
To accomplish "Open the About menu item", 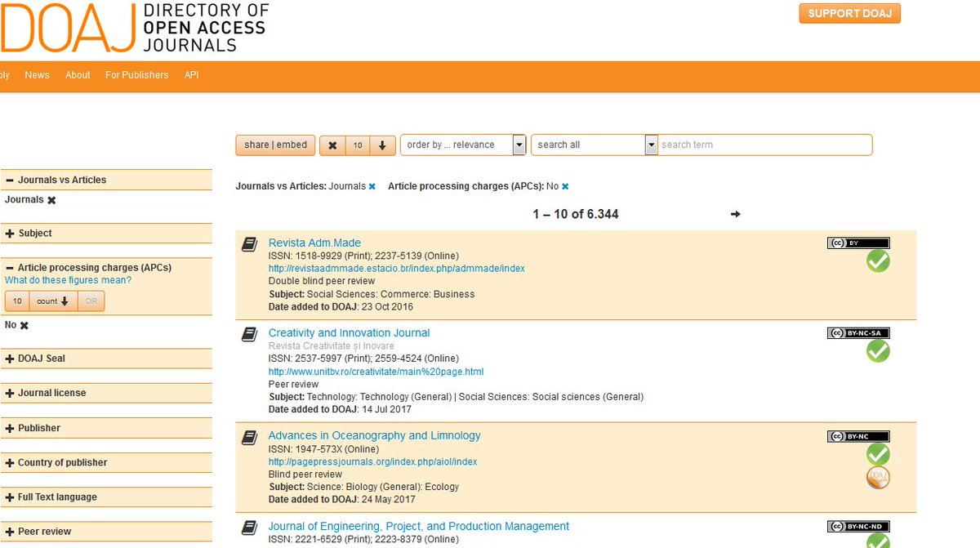I will coord(78,74).
